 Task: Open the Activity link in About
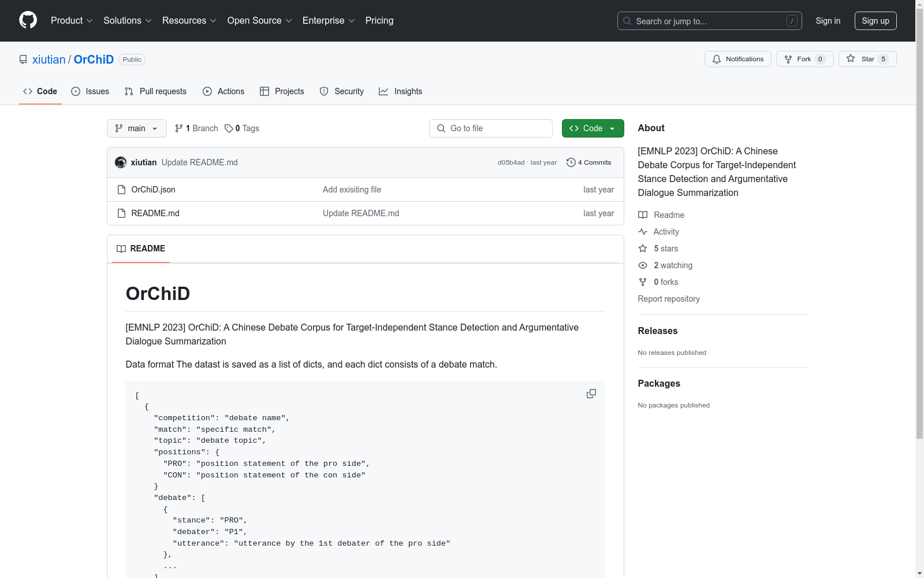tap(659, 232)
